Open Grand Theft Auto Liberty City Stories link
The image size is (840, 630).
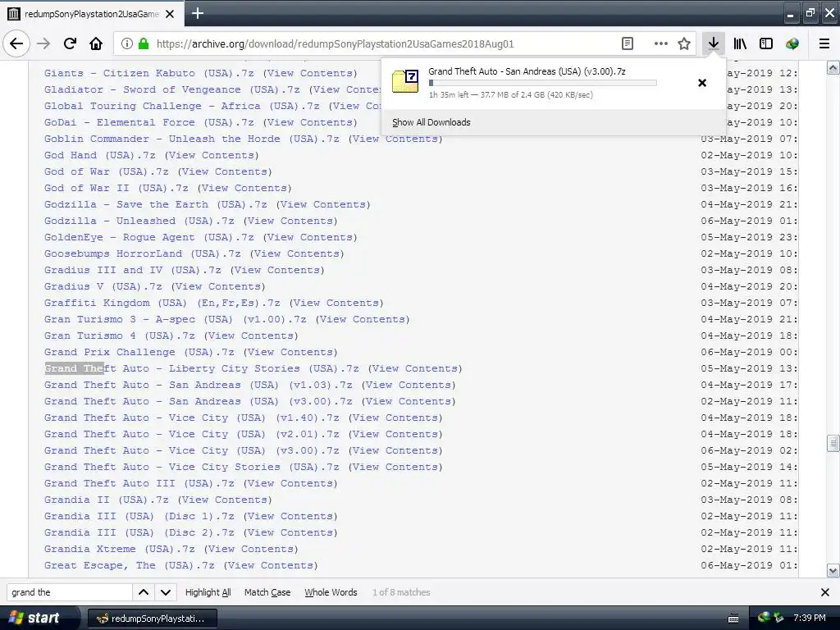(x=202, y=368)
